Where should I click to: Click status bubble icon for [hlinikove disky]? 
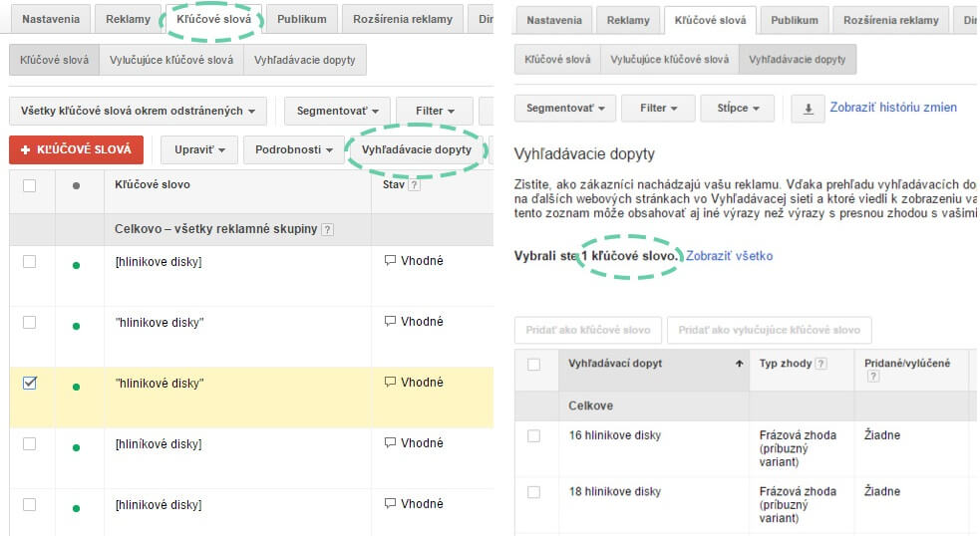tap(390, 260)
